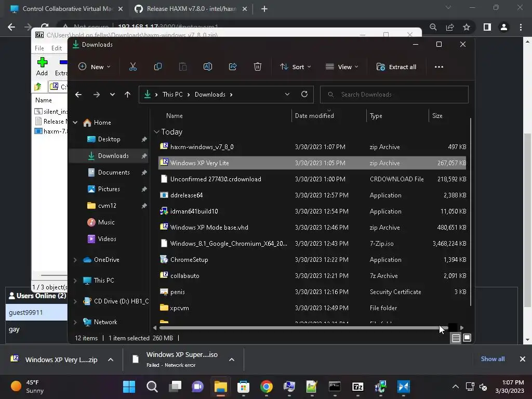Select the haxm-windows_v7_8_0 zip file
Screen dimensions: 532x399
312,147
